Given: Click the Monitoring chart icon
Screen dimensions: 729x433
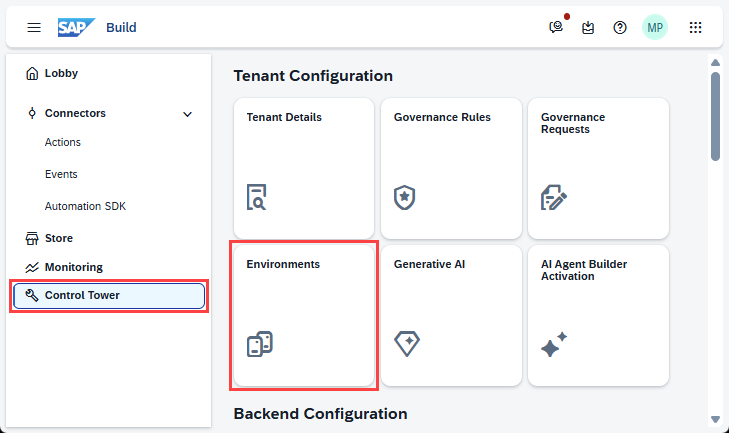Looking at the screenshot, I should 32,267.
